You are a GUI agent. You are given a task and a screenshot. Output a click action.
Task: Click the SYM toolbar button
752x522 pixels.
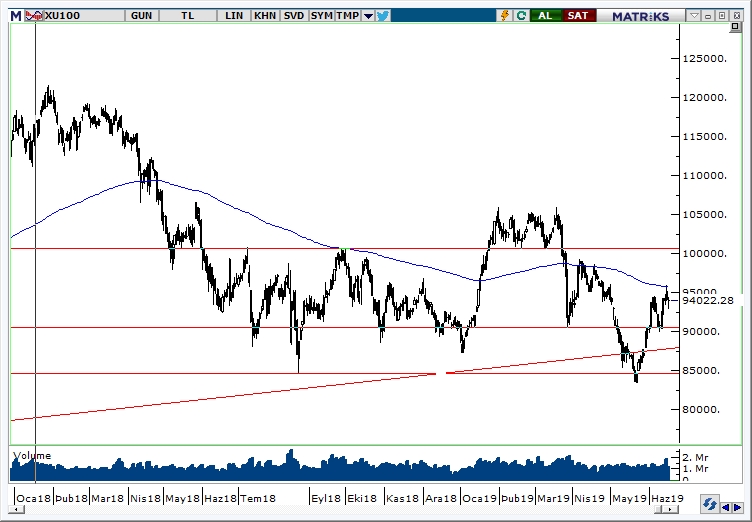pyautogui.click(x=321, y=16)
